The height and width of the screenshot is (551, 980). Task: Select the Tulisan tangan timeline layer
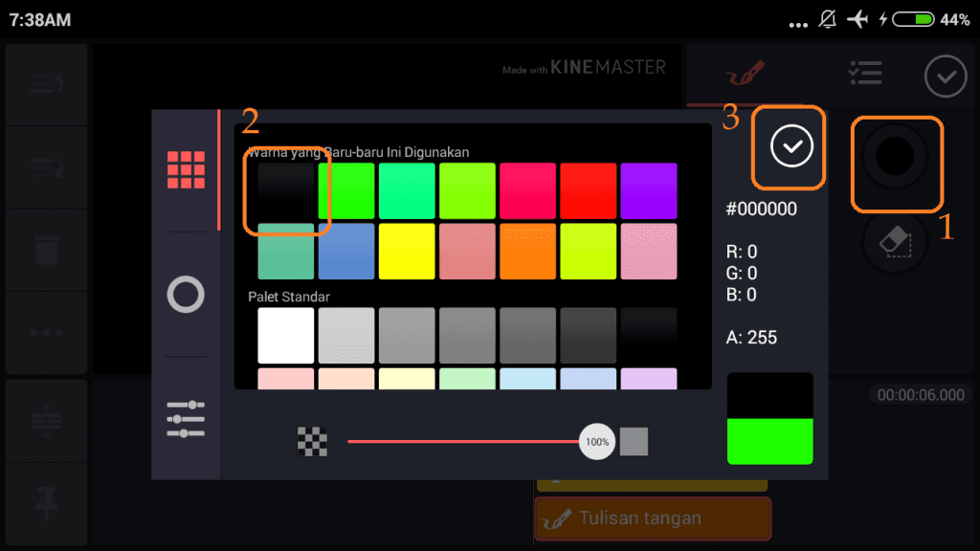pyautogui.click(x=653, y=518)
